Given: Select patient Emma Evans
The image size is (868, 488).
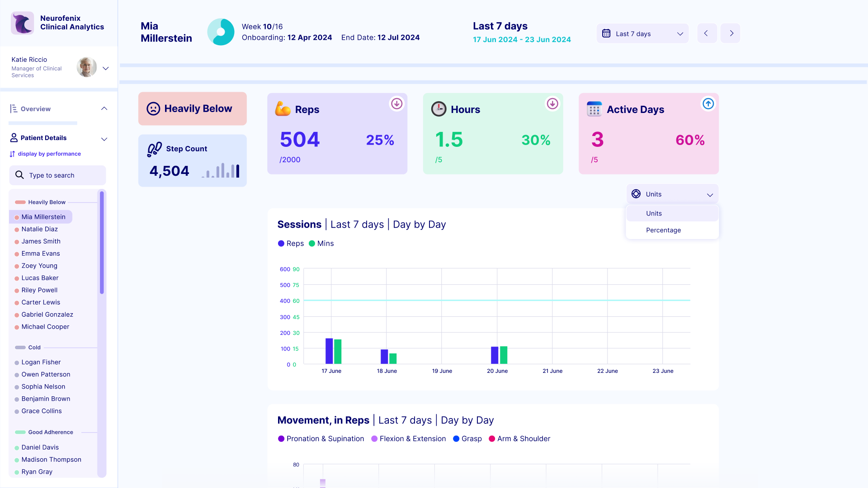Looking at the screenshot, I should [x=40, y=253].
